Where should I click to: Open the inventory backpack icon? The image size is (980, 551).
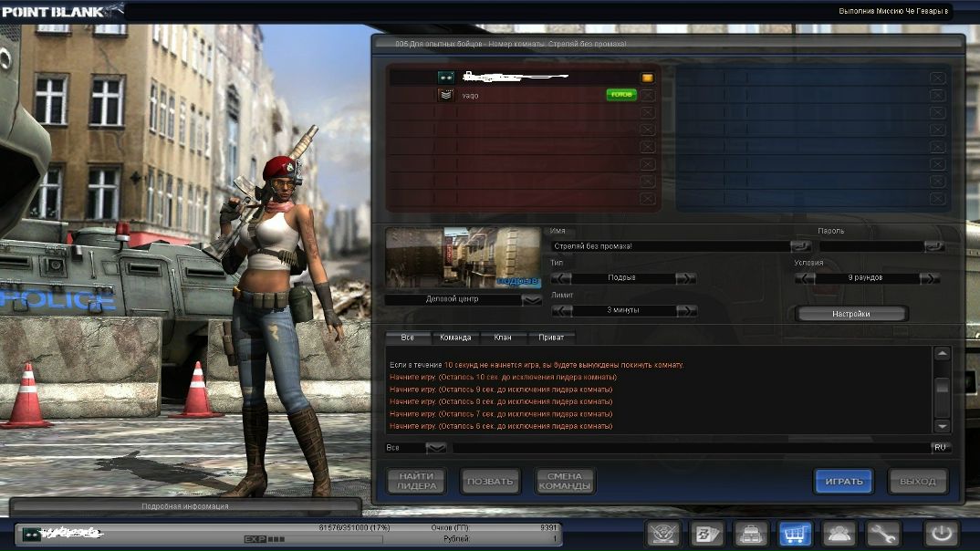pos(751,535)
